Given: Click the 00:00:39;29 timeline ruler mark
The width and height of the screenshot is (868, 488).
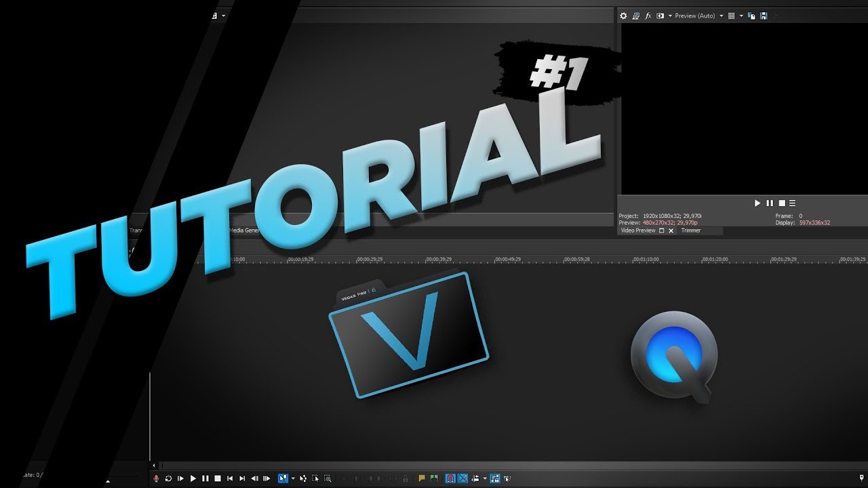Looking at the screenshot, I should coord(439,259).
